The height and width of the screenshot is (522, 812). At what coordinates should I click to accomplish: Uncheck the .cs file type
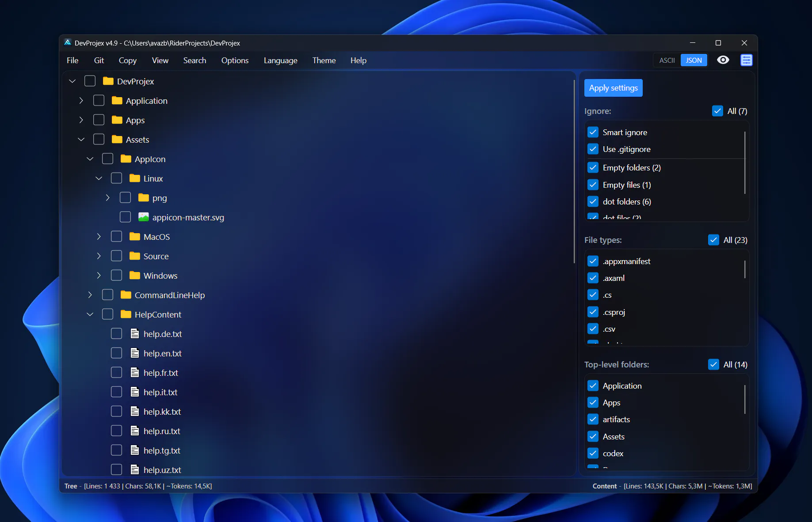pos(593,295)
